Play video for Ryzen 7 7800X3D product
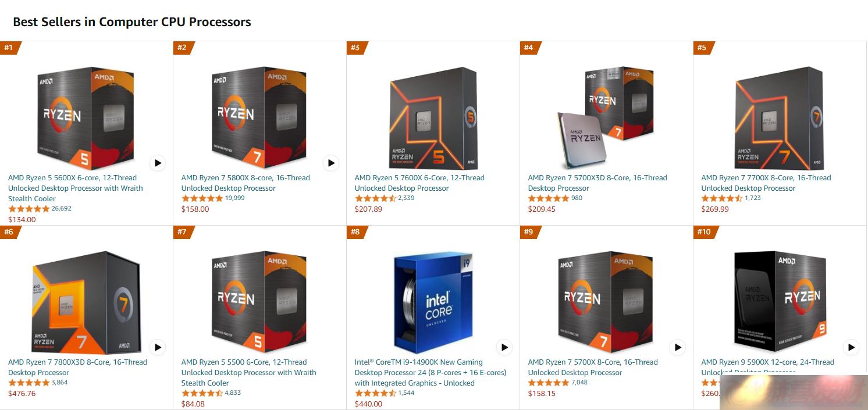This screenshot has height=410, width=868. point(158,347)
